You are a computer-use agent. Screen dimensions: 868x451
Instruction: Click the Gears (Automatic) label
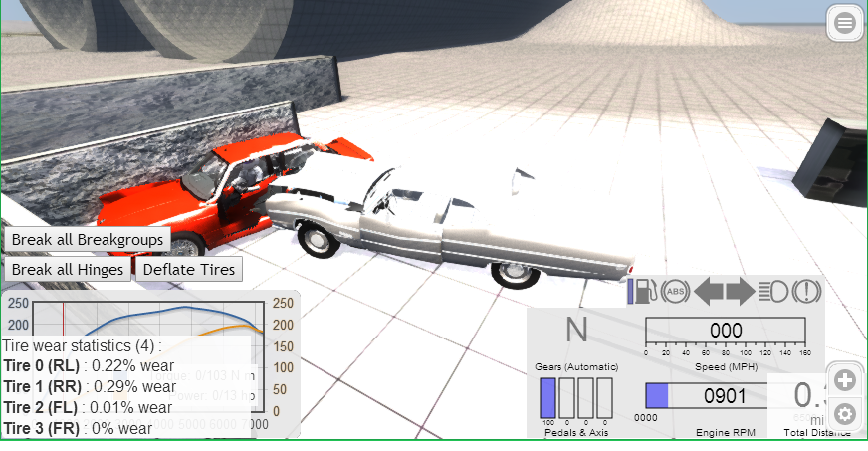tap(576, 367)
